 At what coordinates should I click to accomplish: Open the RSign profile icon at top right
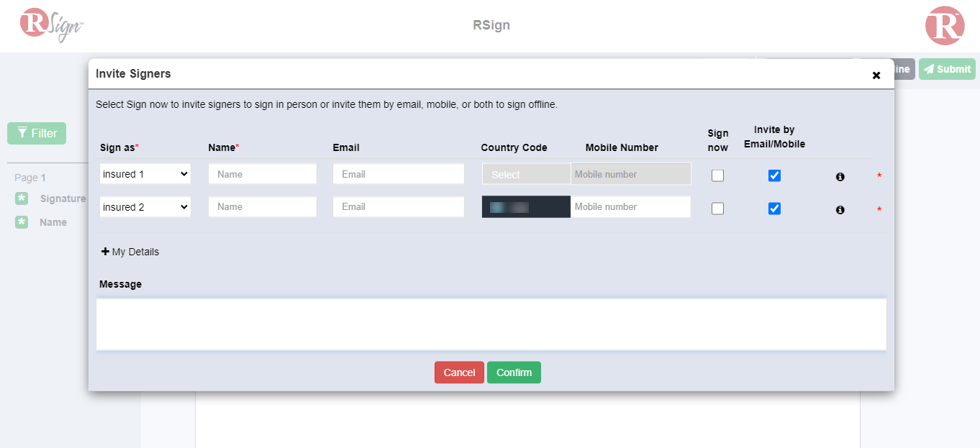944,26
